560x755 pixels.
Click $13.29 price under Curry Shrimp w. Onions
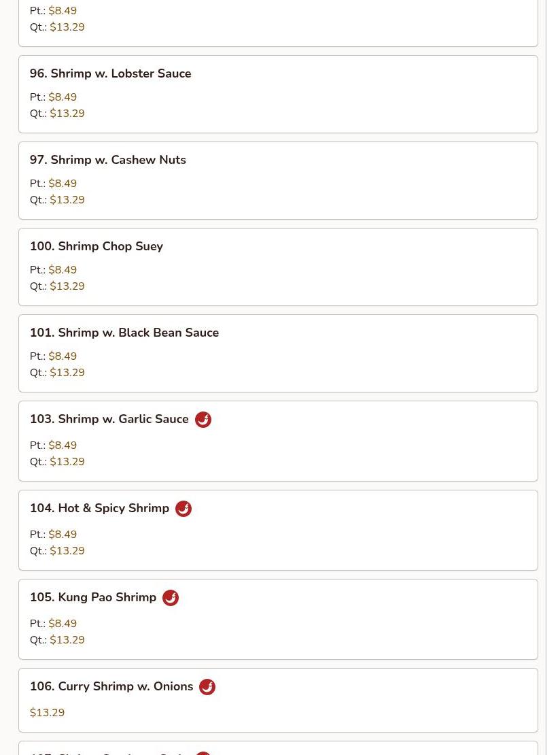(x=47, y=713)
